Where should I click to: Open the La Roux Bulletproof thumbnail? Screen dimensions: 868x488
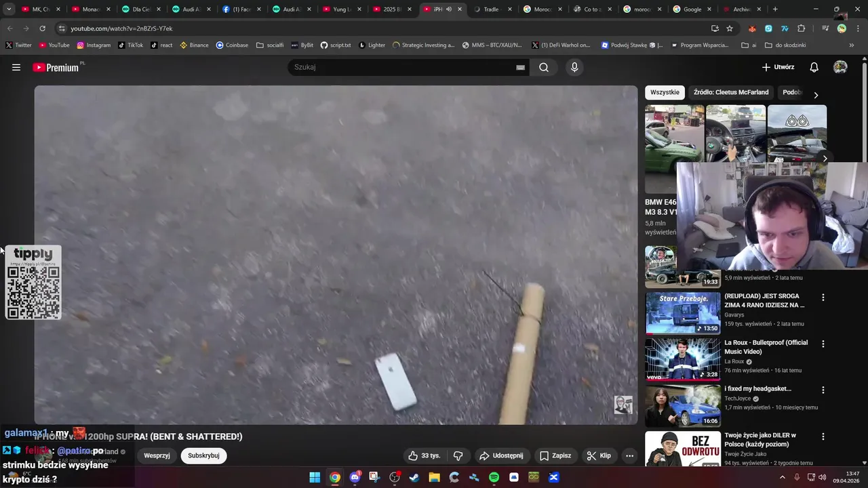pos(682,359)
